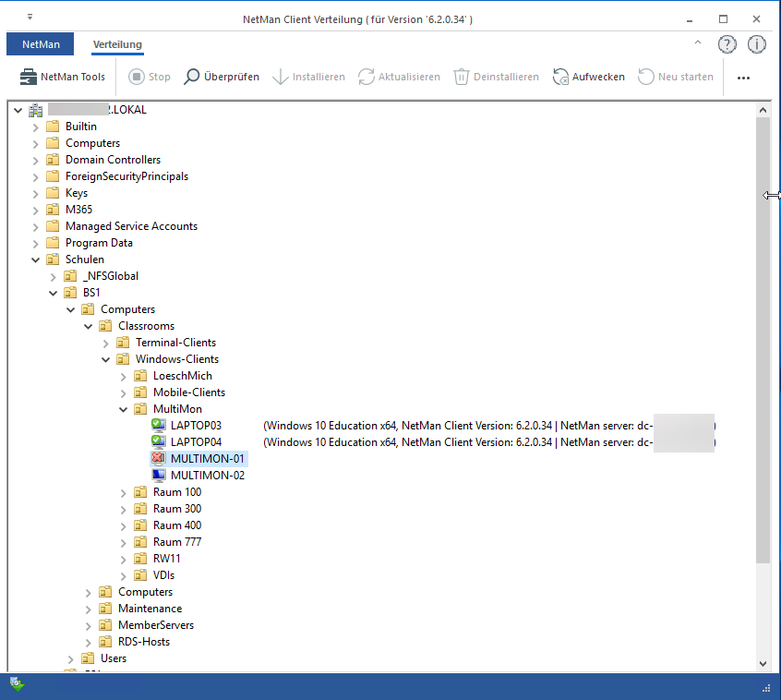Open the help question mark icon
Image resolution: width=781 pixels, height=700 pixels.
point(727,44)
